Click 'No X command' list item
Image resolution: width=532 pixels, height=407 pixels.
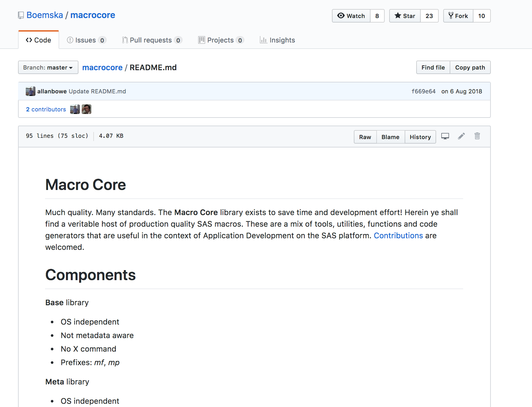(88, 349)
